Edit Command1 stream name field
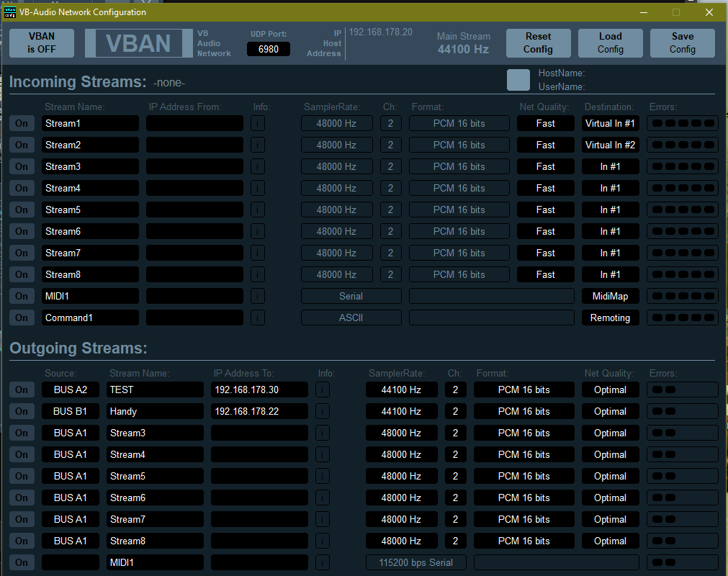The image size is (728, 576). (90, 318)
